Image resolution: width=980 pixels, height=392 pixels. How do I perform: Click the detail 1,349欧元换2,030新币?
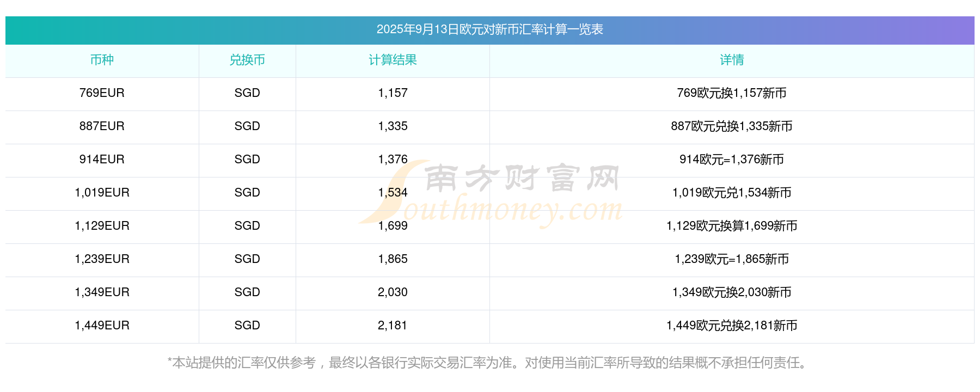coord(732,292)
